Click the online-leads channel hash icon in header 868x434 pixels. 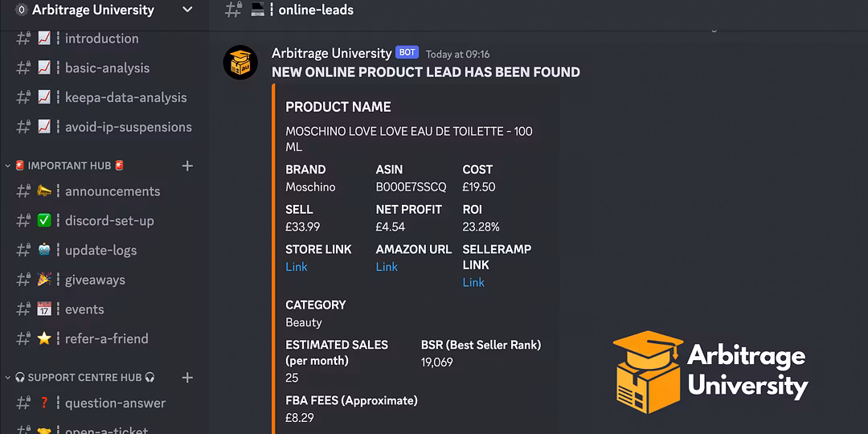coord(233,10)
